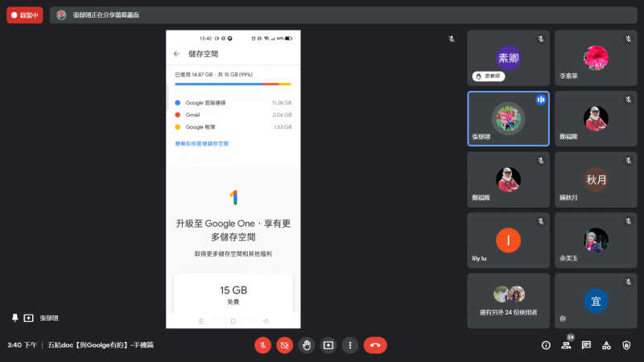644x362 pixels.
Task: Click the muted mic icon on 秋月 tile
Action: click(x=629, y=160)
